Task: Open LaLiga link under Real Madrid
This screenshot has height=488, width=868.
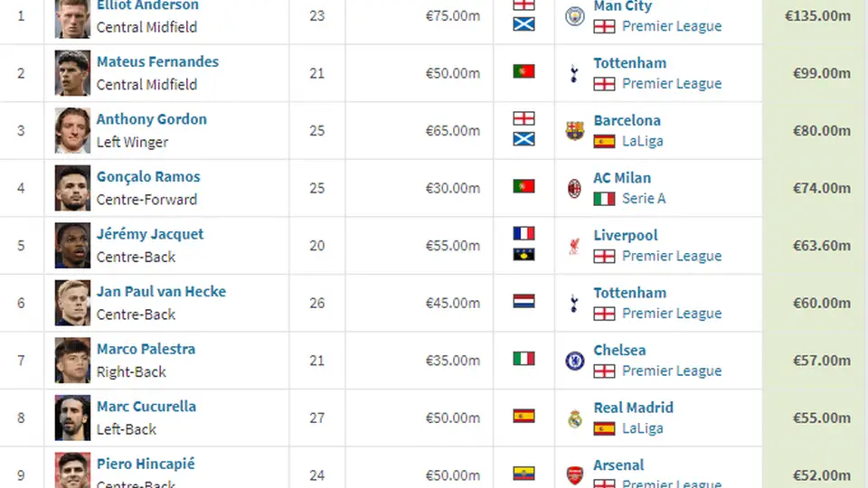Action: click(x=642, y=428)
